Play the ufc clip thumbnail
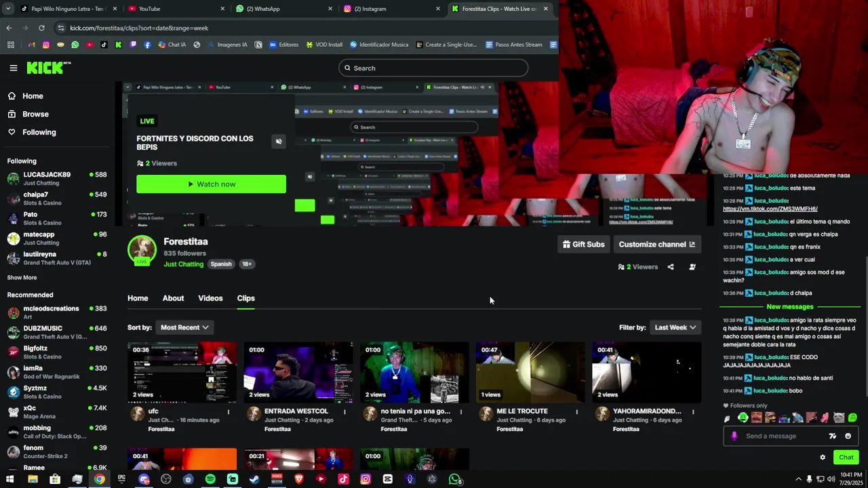This screenshot has height=488, width=868. click(x=182, y=372)
